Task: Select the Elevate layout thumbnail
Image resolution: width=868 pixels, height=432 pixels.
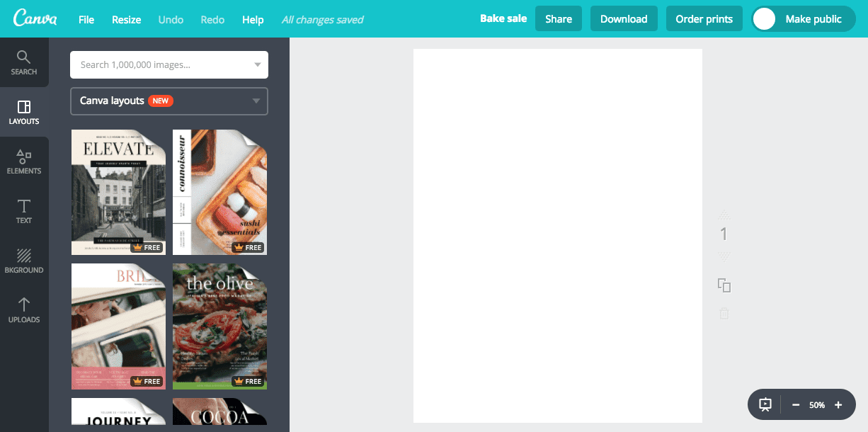Action: (118, 191)
